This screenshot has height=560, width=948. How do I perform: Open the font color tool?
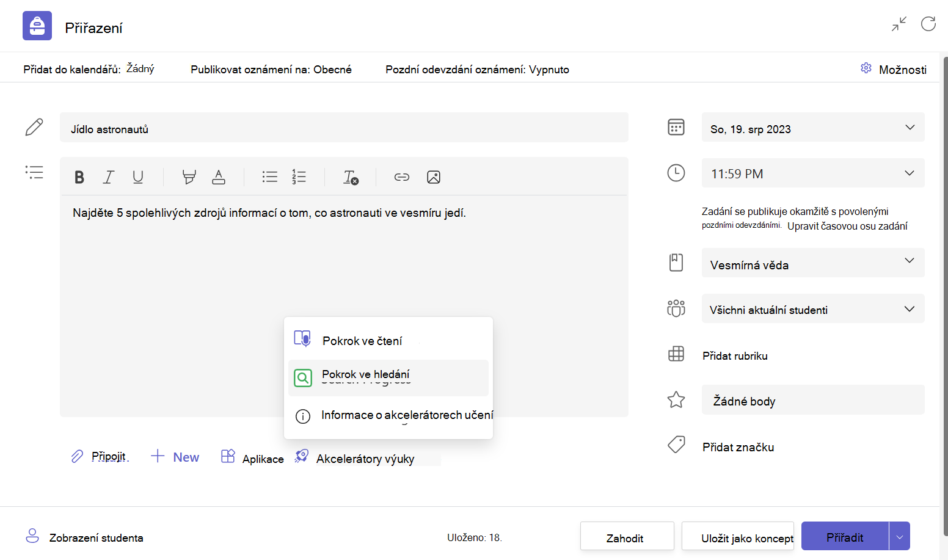[x=218, y=177]
